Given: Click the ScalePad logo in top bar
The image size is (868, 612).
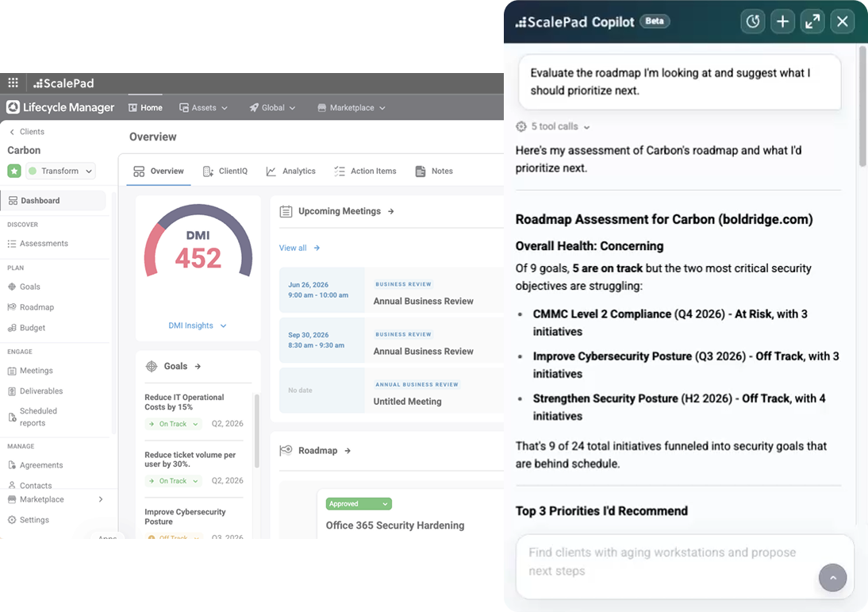Looking at the screenshot, I should (63, 83).
